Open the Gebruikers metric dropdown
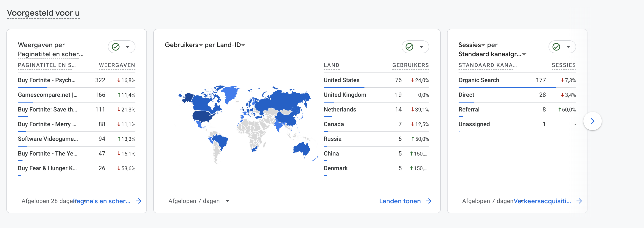 pos(184,45)
